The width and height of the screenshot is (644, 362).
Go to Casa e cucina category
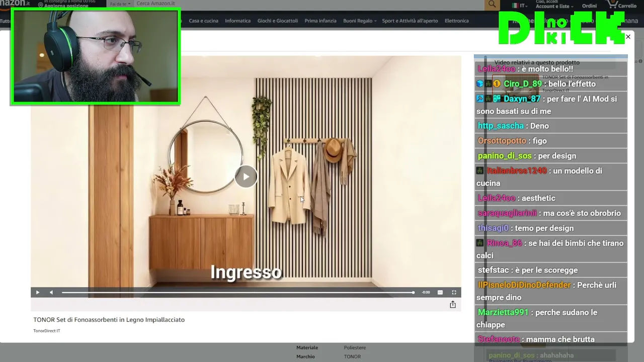pyautogui.click(x=203, y=21)
